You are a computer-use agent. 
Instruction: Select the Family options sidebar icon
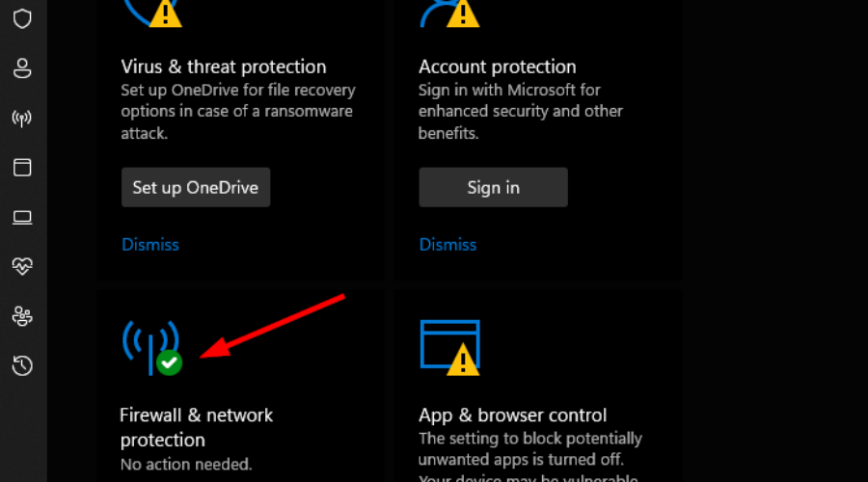pos(22,316)
